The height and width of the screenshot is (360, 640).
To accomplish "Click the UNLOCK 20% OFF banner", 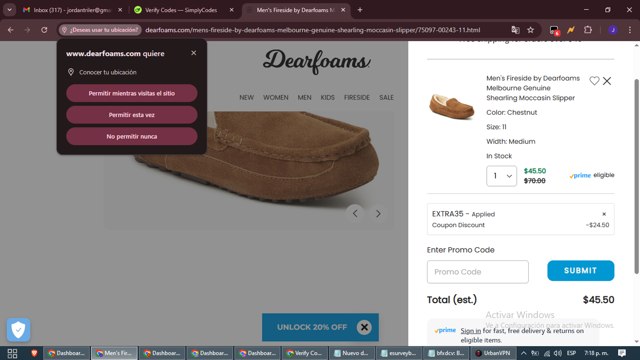I will 312,327.
